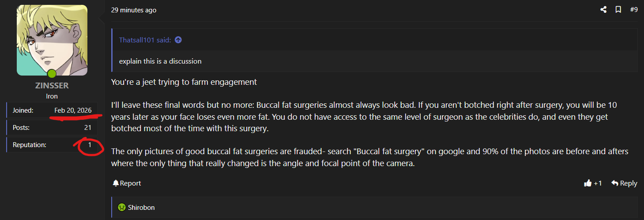This screenshot has width=644, height=220.
Task: Open the ZINSSER username profile link
Action: 52,86
